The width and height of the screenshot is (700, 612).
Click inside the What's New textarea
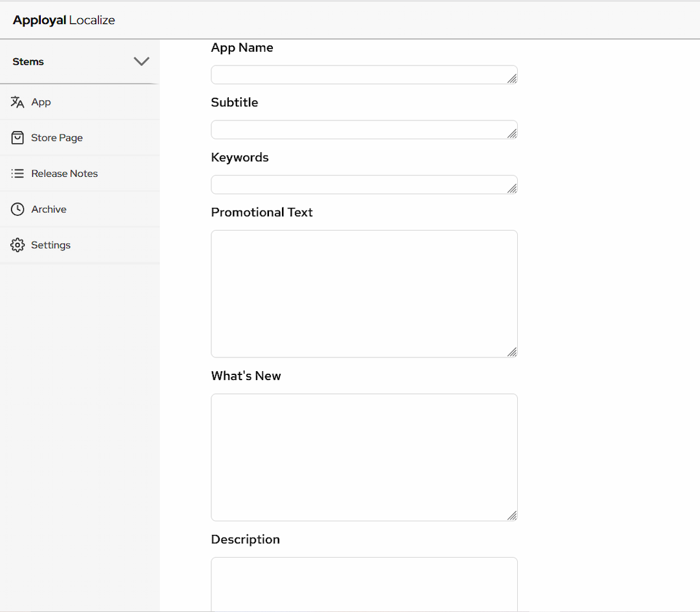pos(364,457)
